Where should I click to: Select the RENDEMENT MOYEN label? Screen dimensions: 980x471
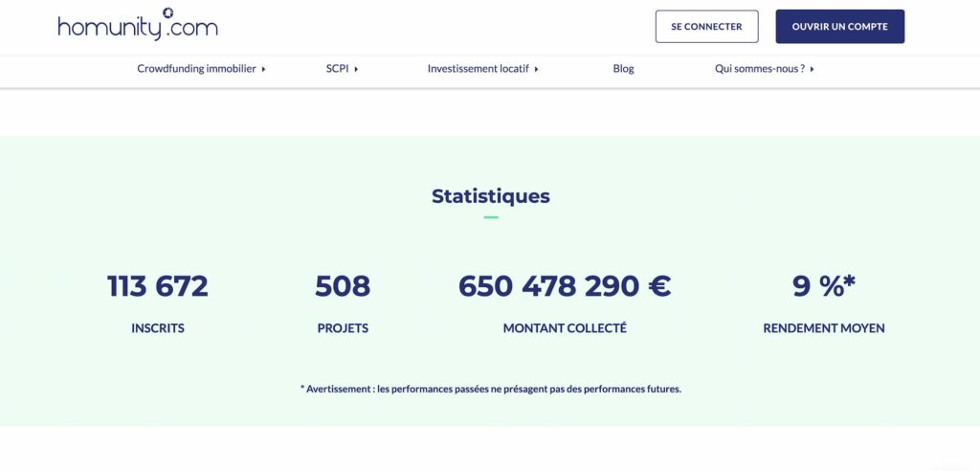pos(824,328)
